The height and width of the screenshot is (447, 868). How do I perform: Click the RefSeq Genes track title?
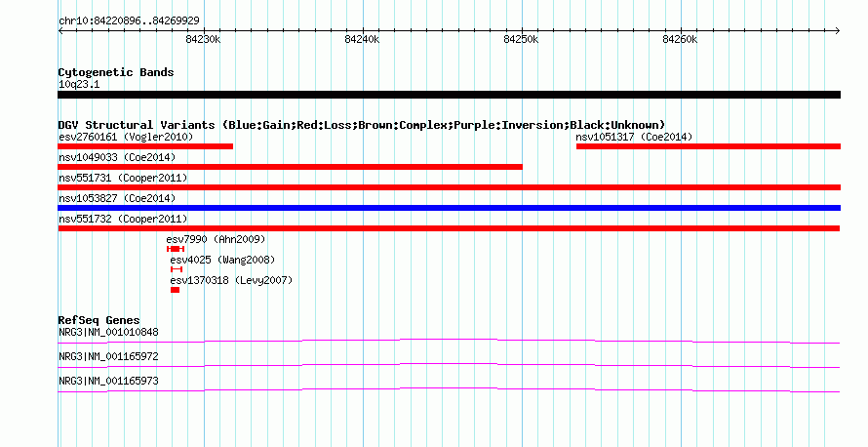pos(99,320)
